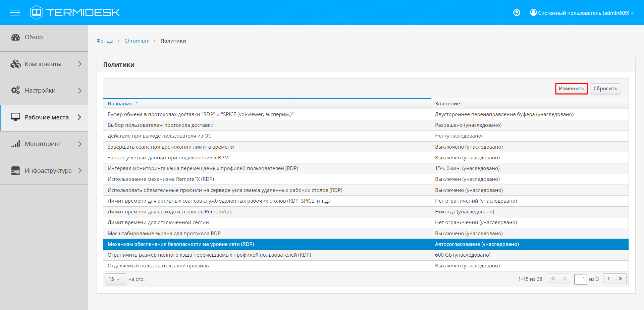Expand the Компоненты submenu chevron

(x=80, y=64)
